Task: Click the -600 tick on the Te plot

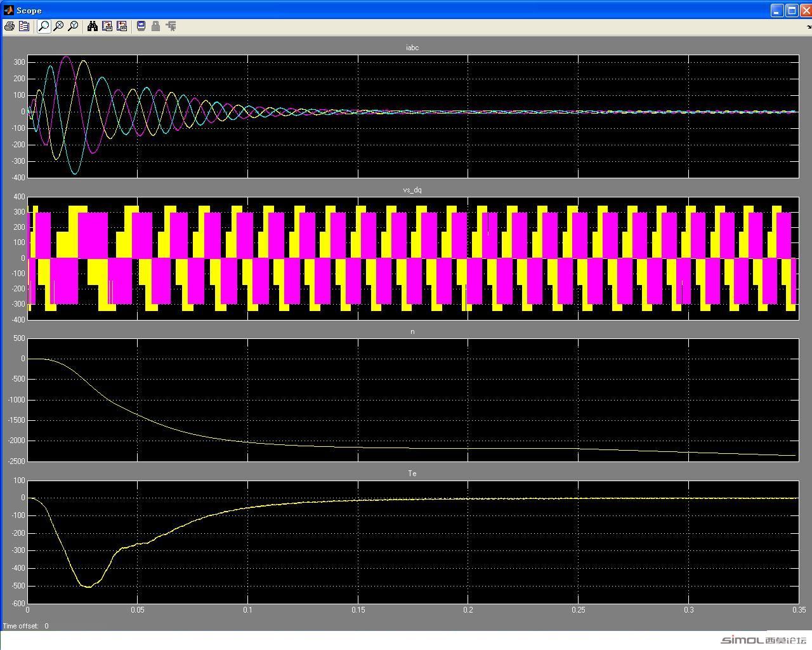Action: pos(18,604)
